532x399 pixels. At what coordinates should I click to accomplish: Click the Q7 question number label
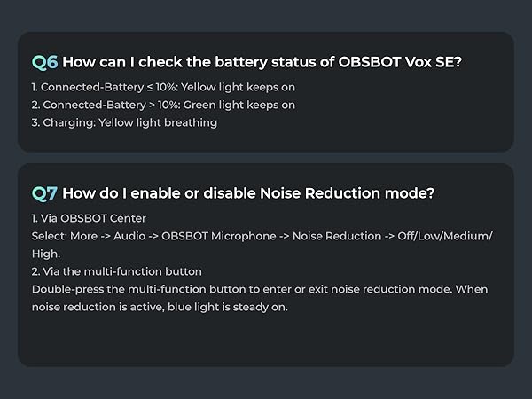44,193
